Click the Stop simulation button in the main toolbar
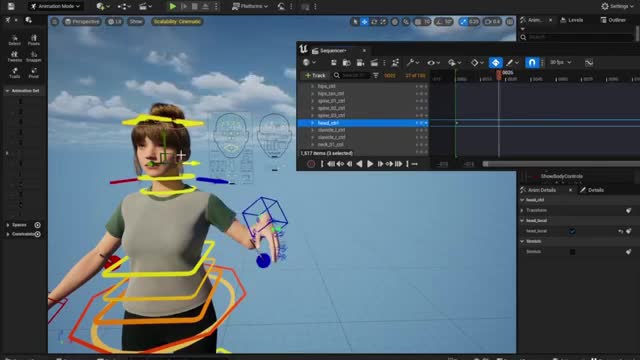Viewport: 640px width, 360px height. click(195, 6)
